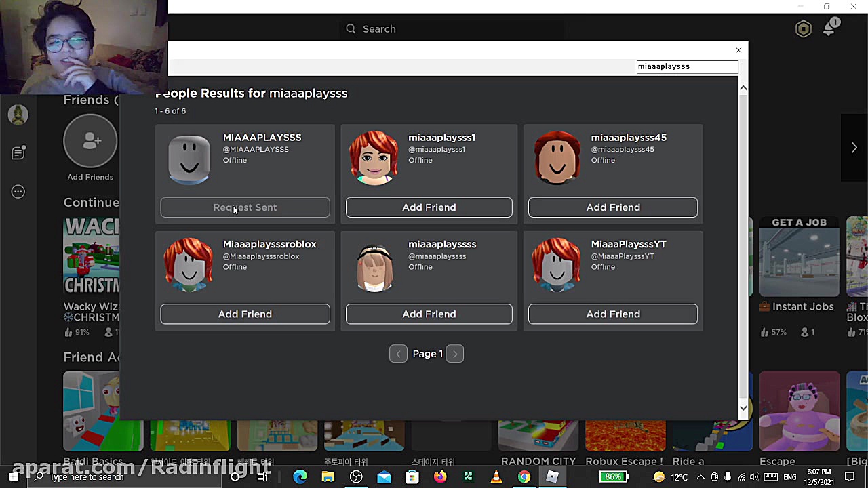Add MiaaaPlaysssYT as a friend
The width and height of the screenshot is (868, 488).
613,314
